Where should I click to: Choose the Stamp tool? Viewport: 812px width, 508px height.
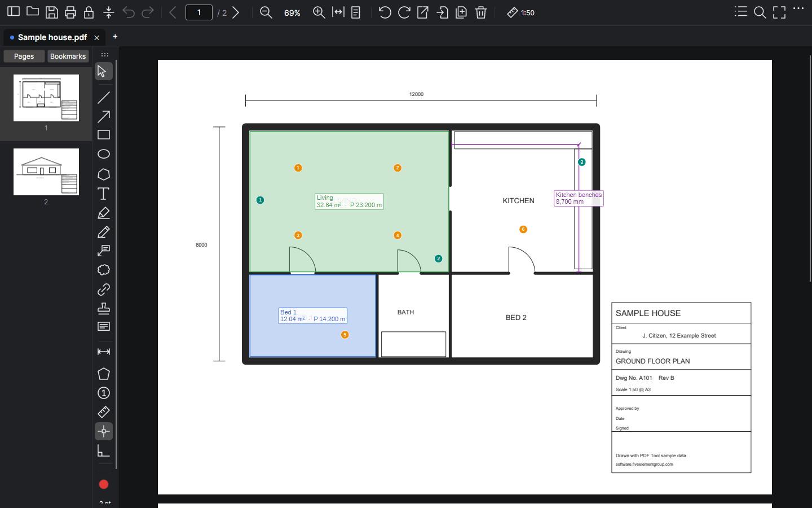click(x=104, y=308)
